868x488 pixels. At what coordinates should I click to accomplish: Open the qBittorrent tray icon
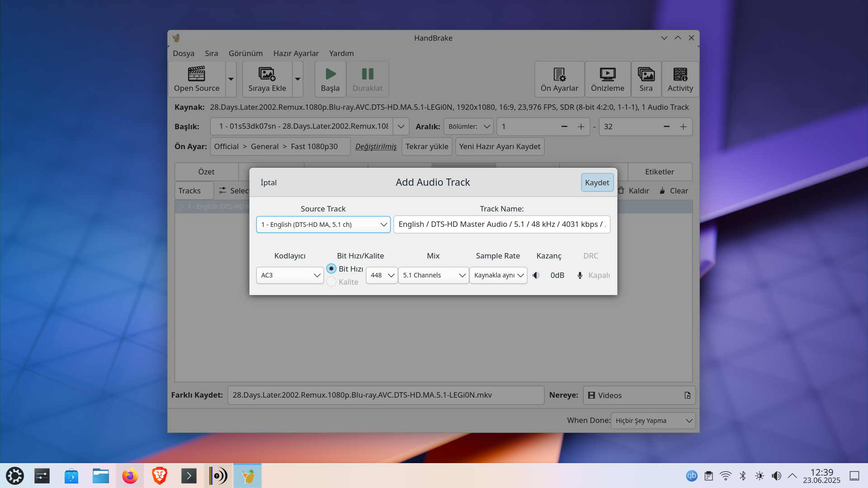[692, 476]
